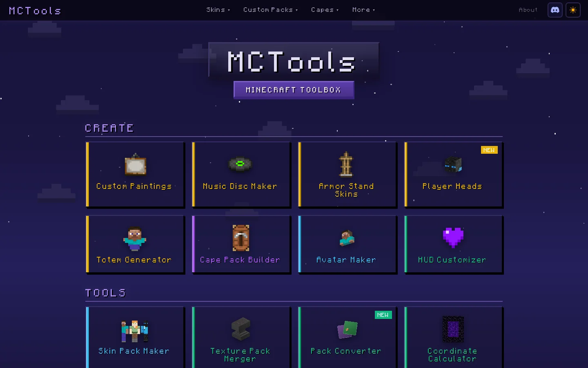This screenshot has height=368, width=588.
Task: Open the Skin Pack Maker label
Action: click(x=134, y=351)
